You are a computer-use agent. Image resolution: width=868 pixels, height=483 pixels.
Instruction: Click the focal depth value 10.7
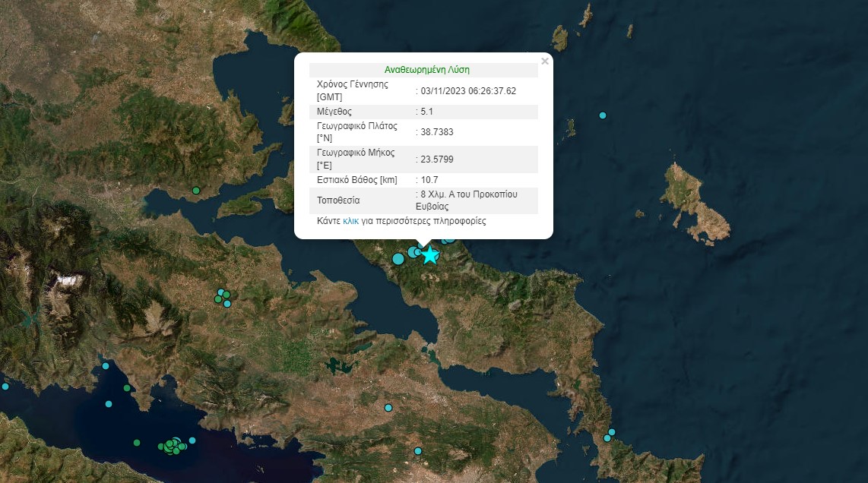(x=429, y=180)
